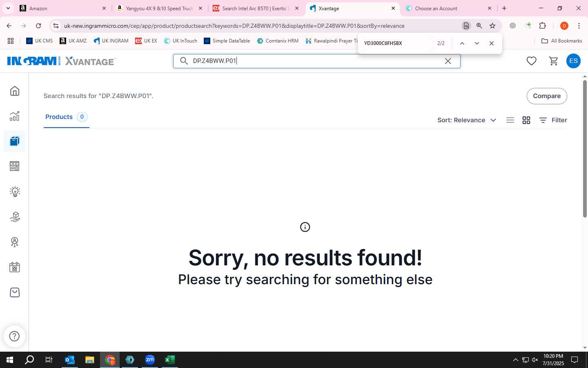Clear the search field with the X

tap(448, 61)
